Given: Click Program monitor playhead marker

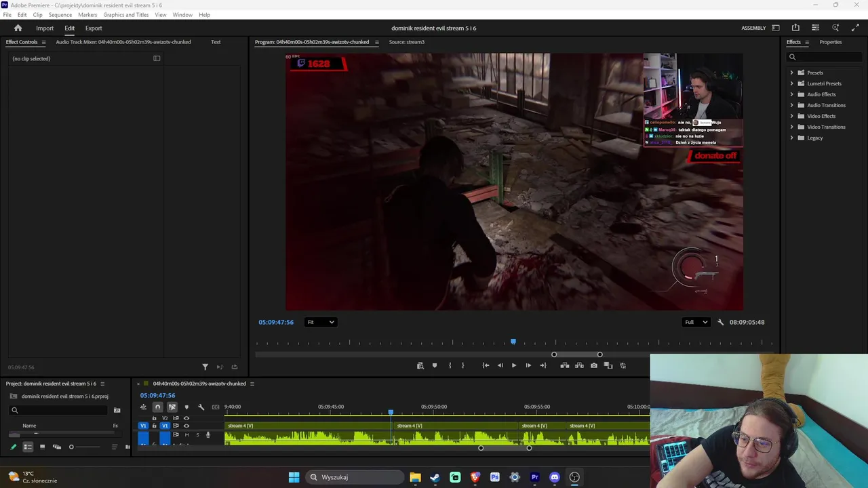Looking at the screenshot, I should (x=513, y=342).
